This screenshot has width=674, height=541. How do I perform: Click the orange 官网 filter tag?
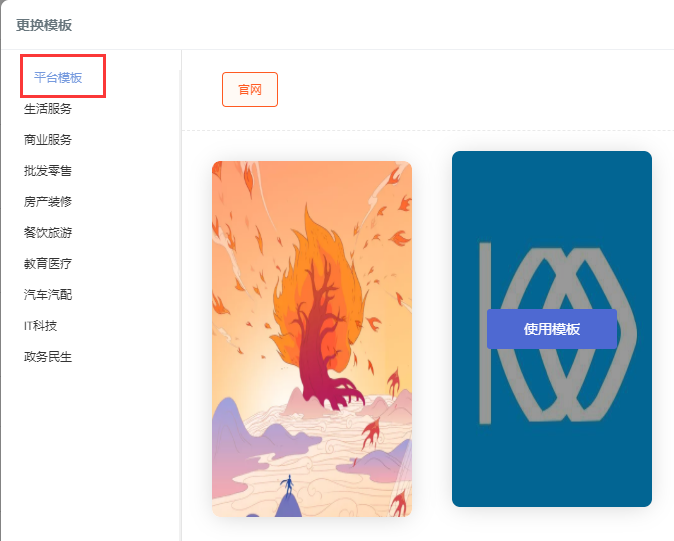[250, 89]
